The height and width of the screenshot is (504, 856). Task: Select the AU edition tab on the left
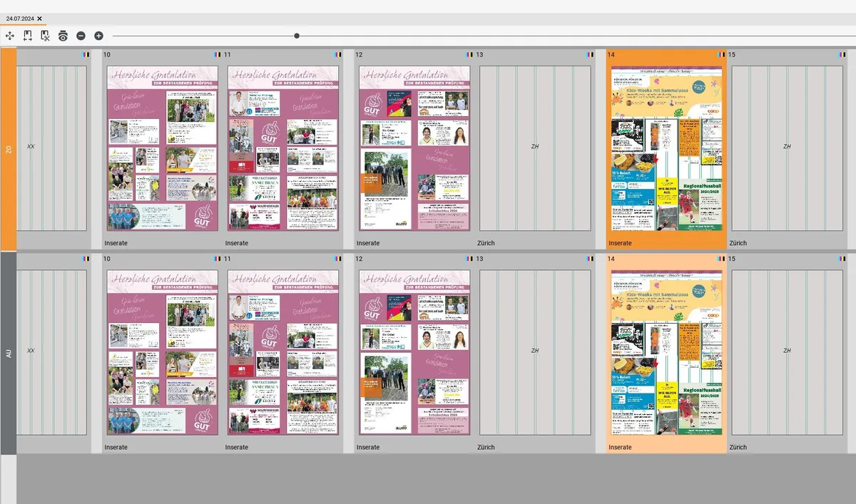tap(8, 349)
